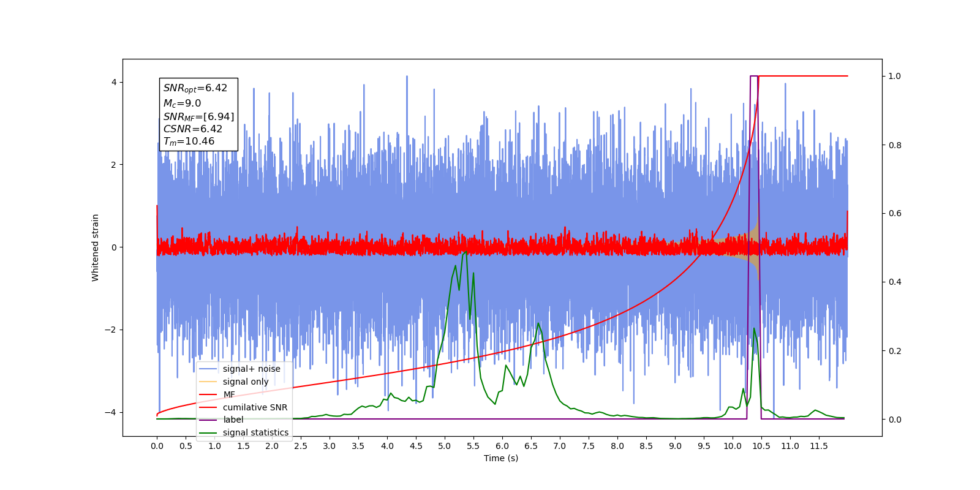Click the 7.0 tick on time axis
The image size is (980, 490).
pos(560,446)
